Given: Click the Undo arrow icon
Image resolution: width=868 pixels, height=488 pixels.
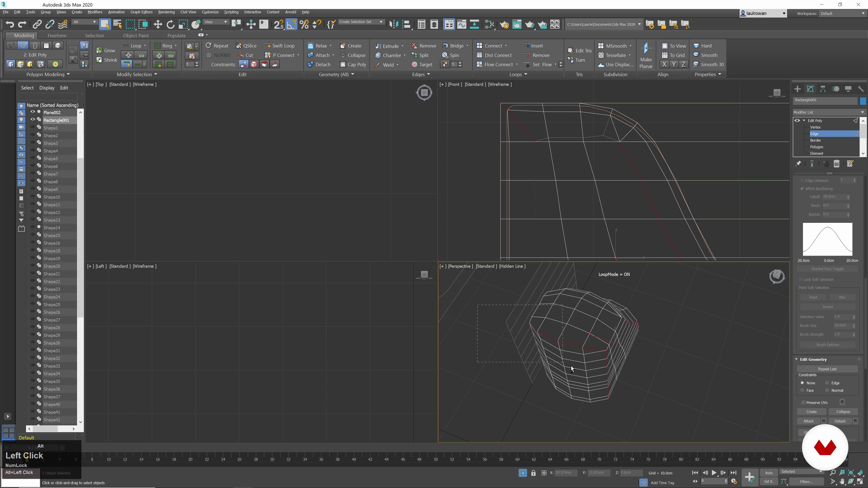Looking at the screenshot, I should click(x=10, y=24).
